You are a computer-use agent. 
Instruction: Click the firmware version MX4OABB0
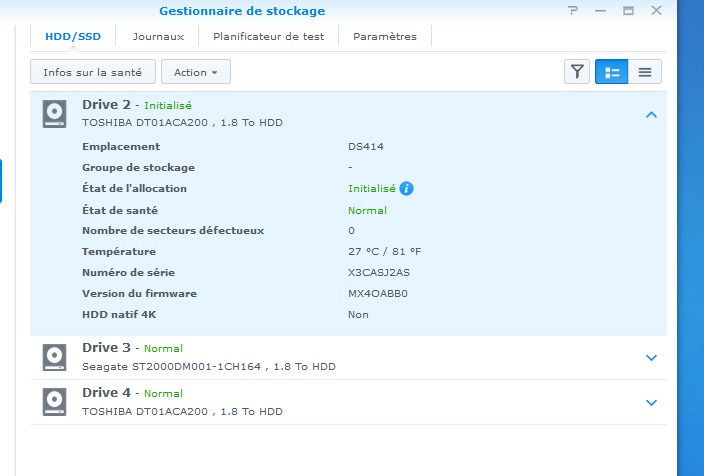378,294
